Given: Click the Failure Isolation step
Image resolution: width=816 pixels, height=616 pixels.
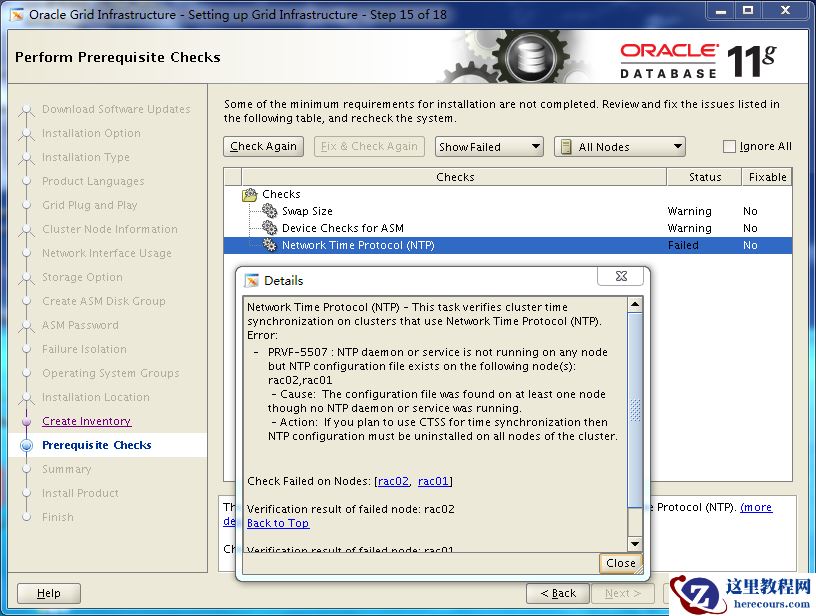Looking at the screenshot, I should (84, 348).
